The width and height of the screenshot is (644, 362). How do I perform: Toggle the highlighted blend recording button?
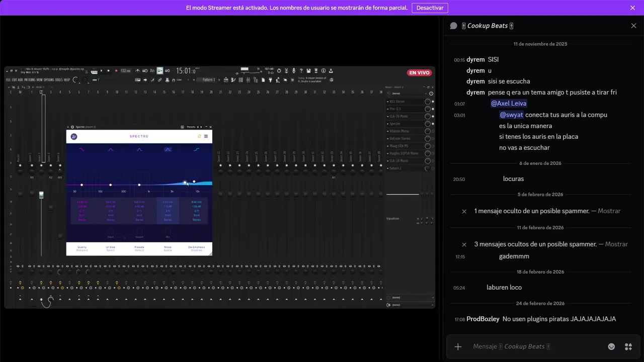pos(159,70)
